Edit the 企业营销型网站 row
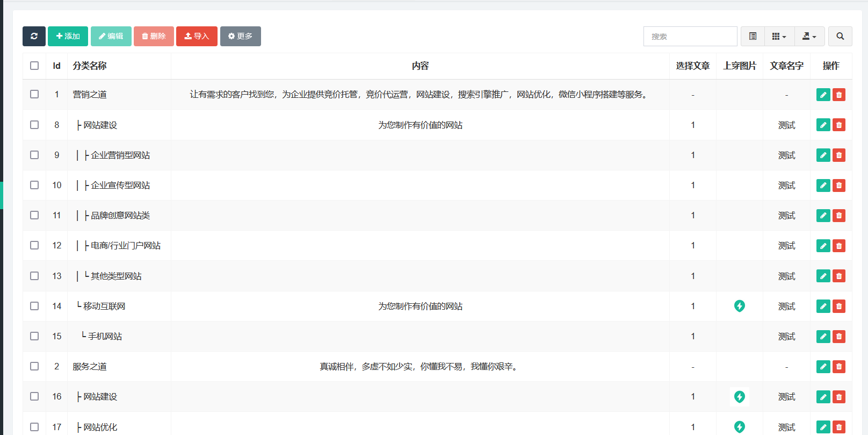Image resolution: width=868 pixels, height=435 pixels. 823,155
